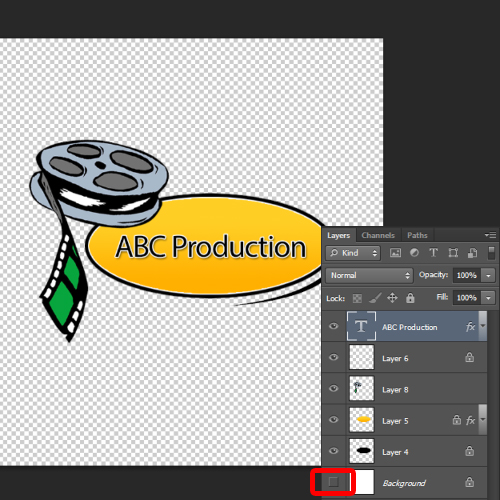
Task: Filter layers by adjustment layer icon
Action: (414, 253)
